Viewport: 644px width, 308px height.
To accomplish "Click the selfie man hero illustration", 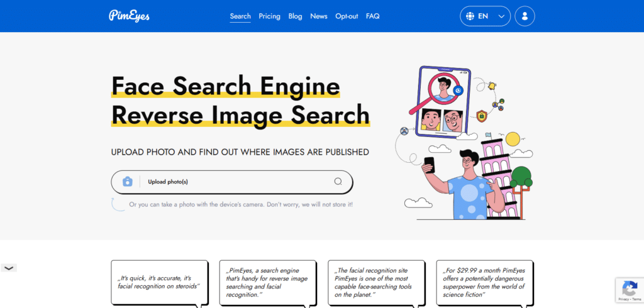I will click(464, 143).
